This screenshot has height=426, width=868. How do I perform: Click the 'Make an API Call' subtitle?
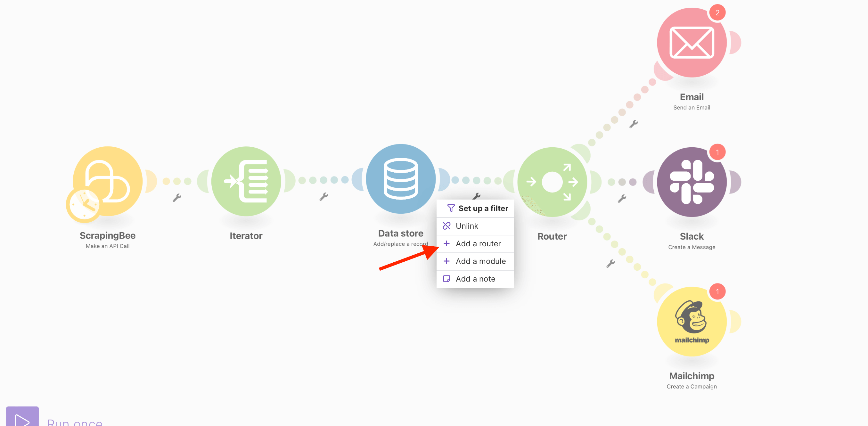click(108, 246)
